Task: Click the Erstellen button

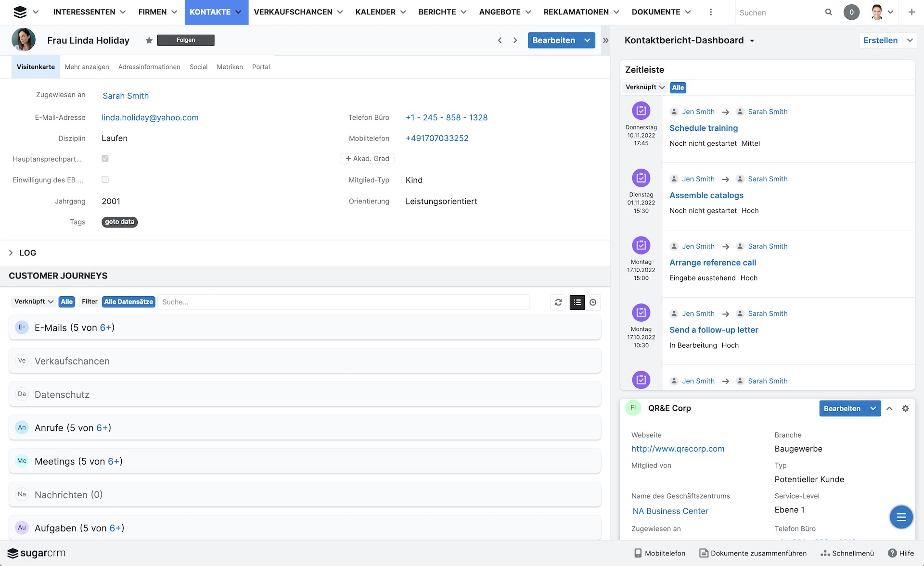Action: 880,40
